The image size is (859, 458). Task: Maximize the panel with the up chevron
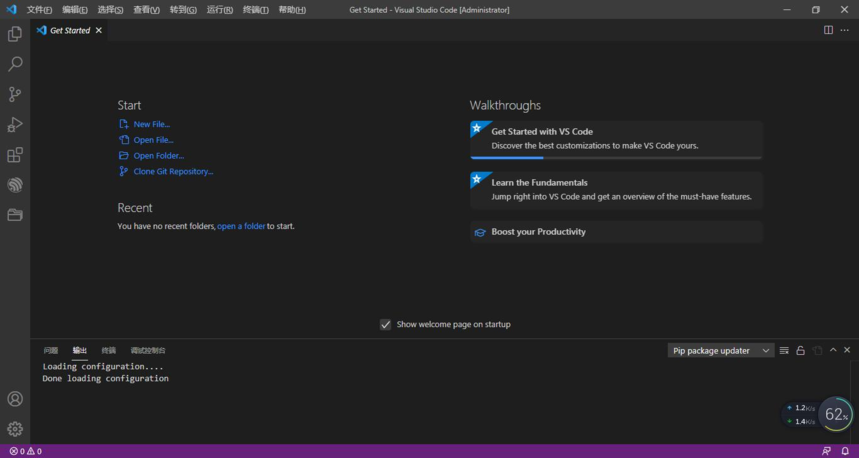[833, 350]
